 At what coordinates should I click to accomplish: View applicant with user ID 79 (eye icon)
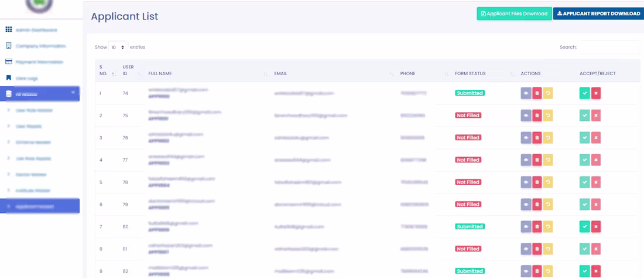tap(526, 204)
